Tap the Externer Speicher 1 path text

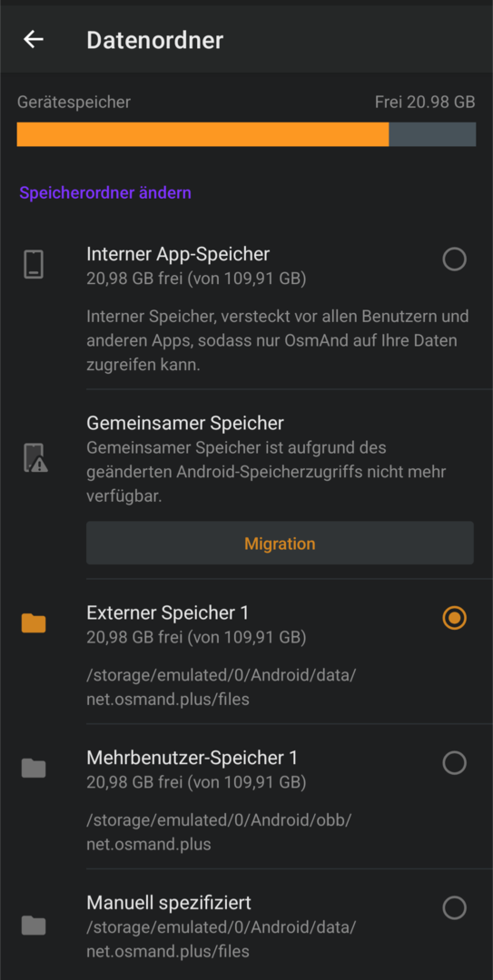click(222, 687)
